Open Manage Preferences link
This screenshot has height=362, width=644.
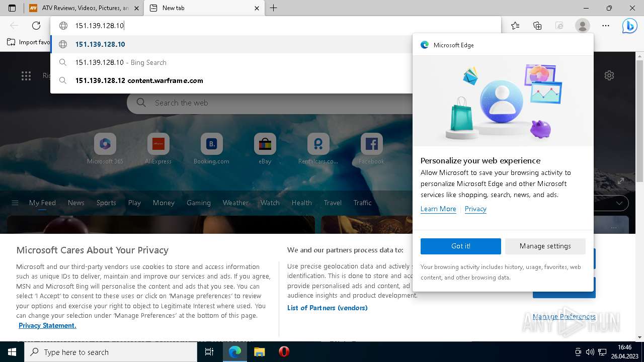[564, 317]
